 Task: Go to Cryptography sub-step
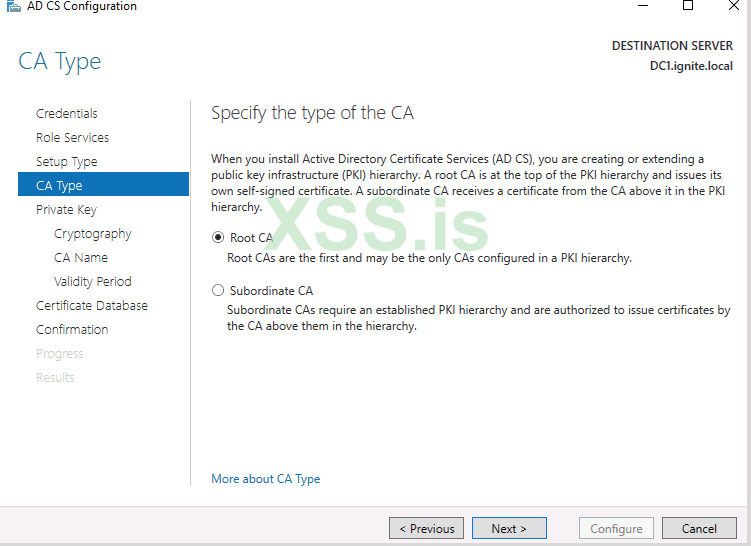point(93,234)
